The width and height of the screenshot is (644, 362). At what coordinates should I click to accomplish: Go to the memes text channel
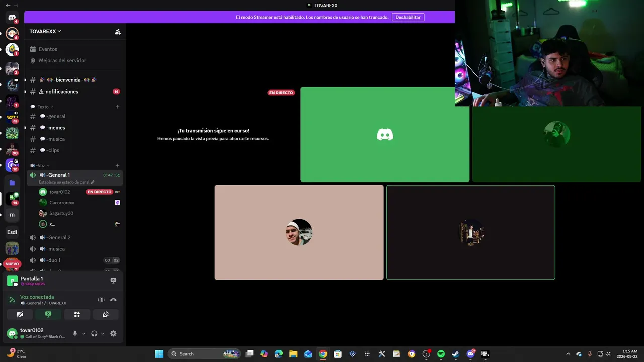point(74,128)
